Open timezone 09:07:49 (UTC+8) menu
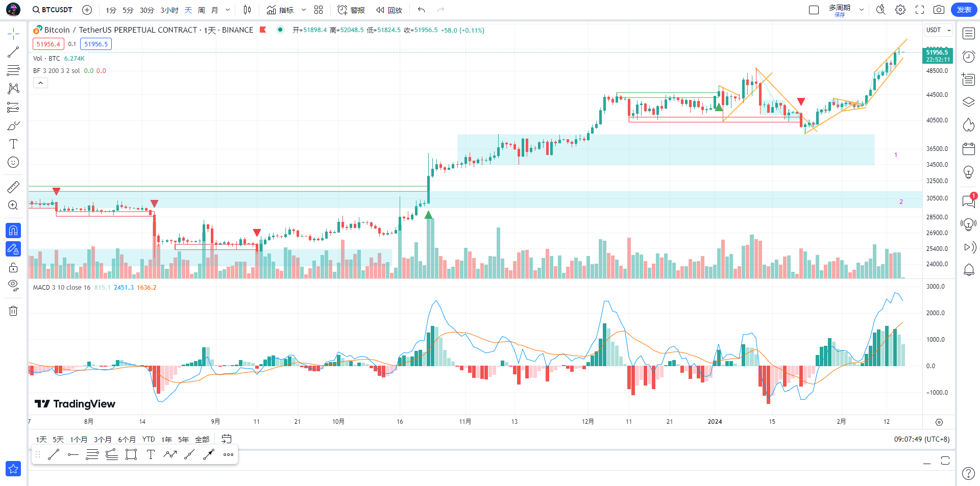 coord(921,439)
